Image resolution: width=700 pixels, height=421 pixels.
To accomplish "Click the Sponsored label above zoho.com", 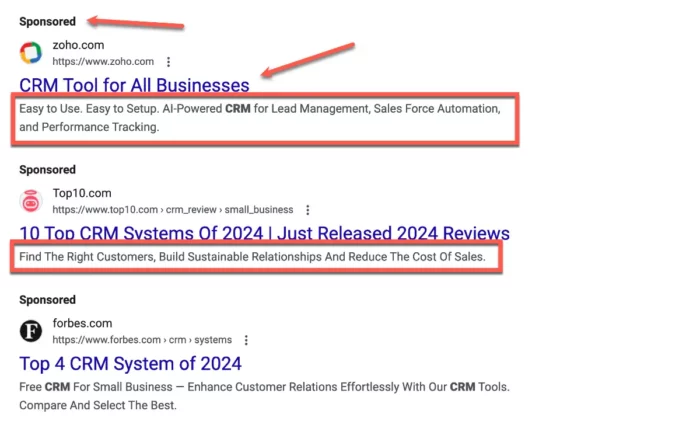I will click(x=47, y=21).
